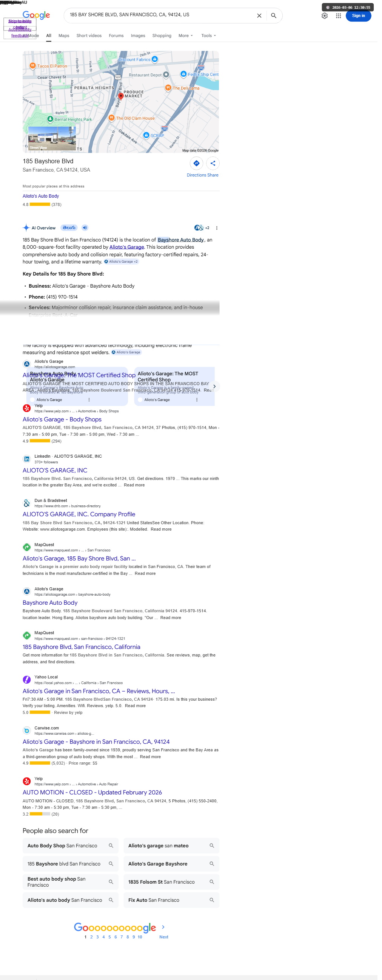Click Alioto's Garage inline link in overview
Viewport: 382px width, 980px height.
tap(126, 247)
